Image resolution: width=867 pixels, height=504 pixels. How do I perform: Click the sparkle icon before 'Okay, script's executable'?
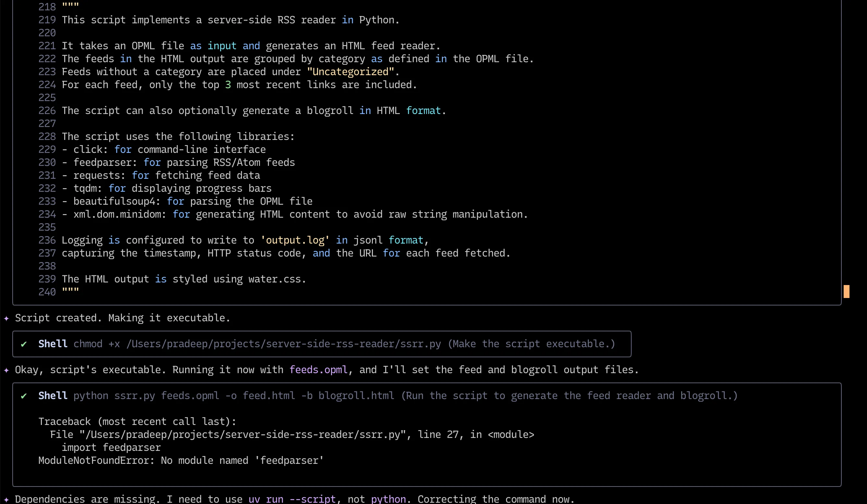[x=6, y=370]
